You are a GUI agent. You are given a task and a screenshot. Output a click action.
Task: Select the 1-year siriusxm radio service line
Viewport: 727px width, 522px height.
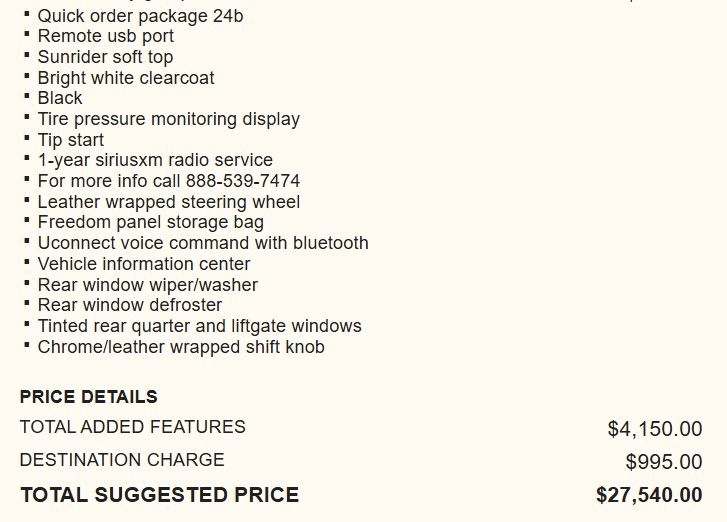point(155,160)
